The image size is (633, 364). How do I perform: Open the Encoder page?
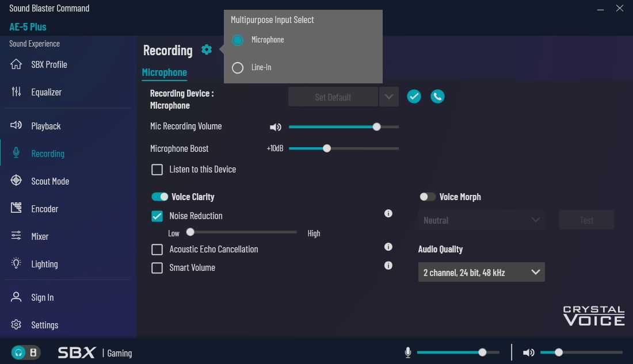pos(45,209)
